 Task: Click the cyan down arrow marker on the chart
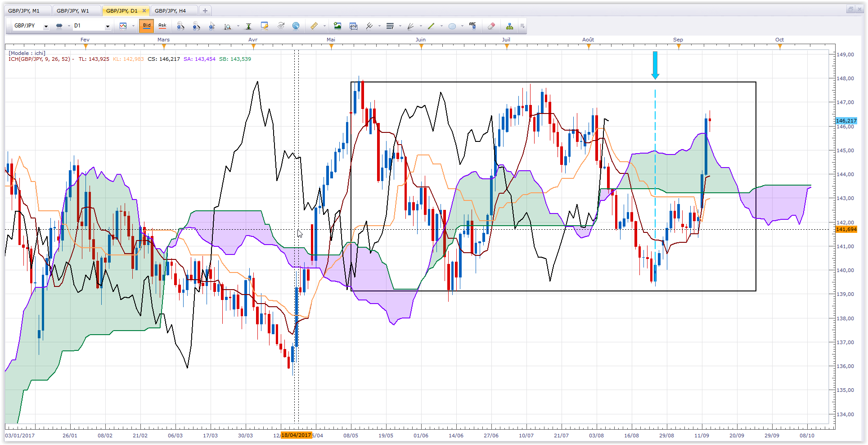pyautogui.click(x=655, y=65)
